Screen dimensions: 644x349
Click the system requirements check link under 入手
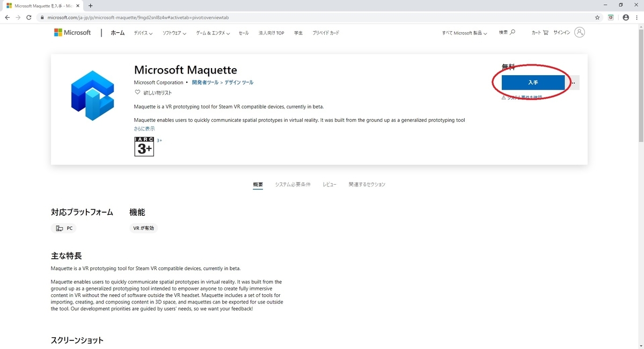tap(522, 98)
